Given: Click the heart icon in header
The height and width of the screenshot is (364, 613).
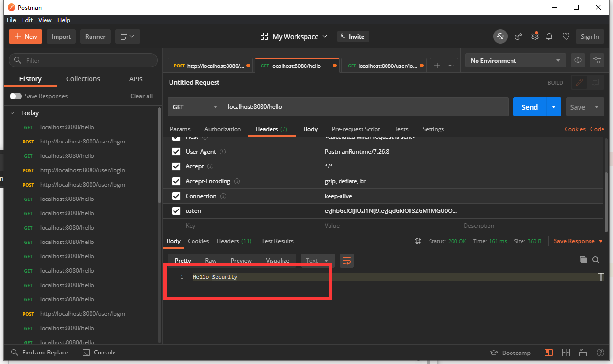Looking at the screenshot, I should 566,36.
